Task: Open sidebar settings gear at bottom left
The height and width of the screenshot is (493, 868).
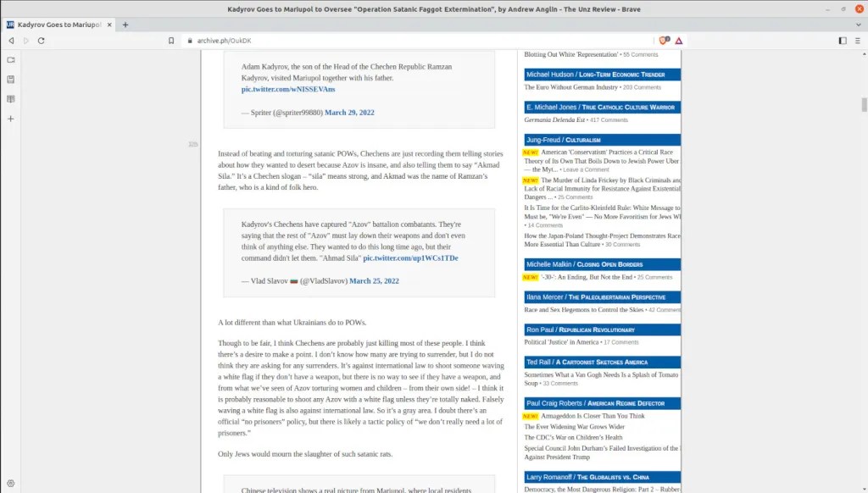Action: click(10, 483)
